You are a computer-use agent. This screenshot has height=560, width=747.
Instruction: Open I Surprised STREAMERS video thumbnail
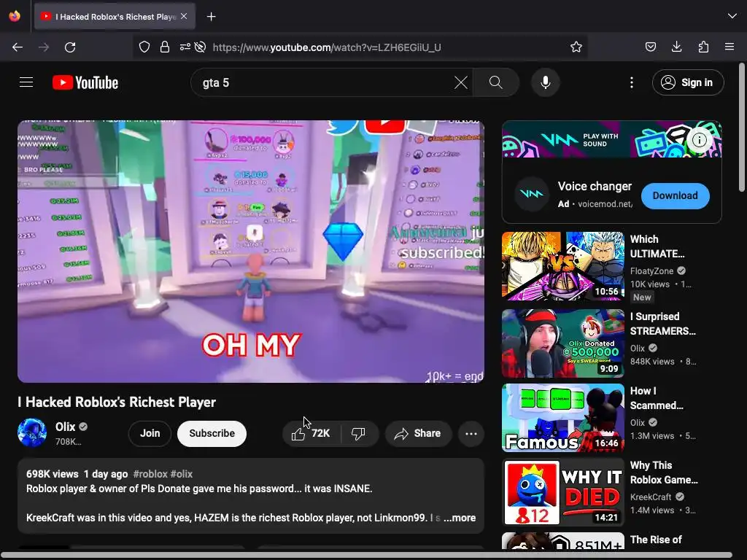tap(562, 343)
